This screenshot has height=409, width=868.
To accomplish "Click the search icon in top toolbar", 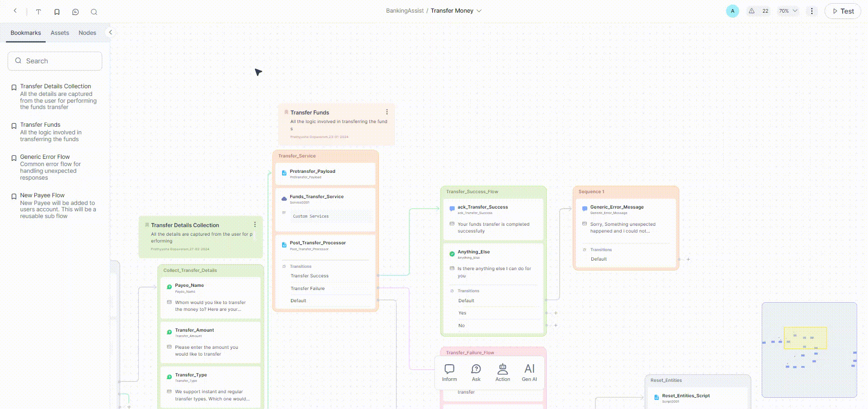I will (94, 12).
